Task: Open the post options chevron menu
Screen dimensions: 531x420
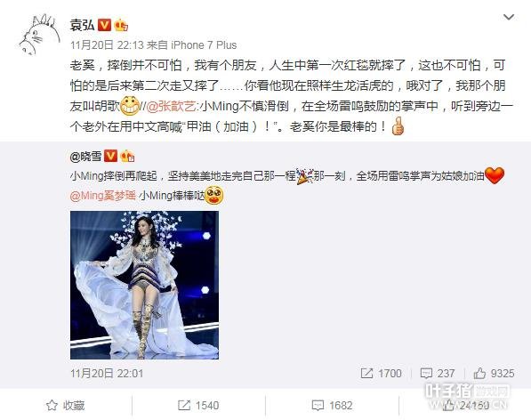Action: [x=509, y=17]
